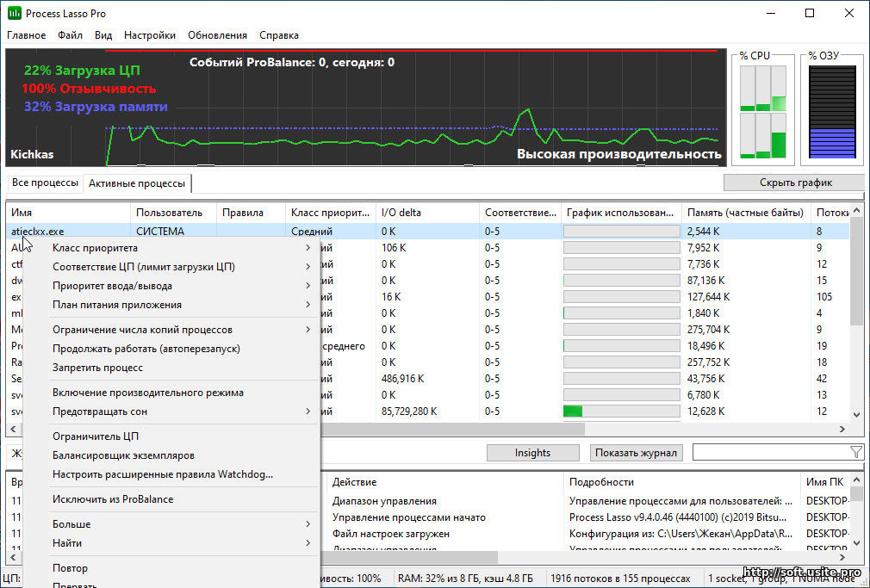Click the 127,644 K memory cell

coord(709,297)
